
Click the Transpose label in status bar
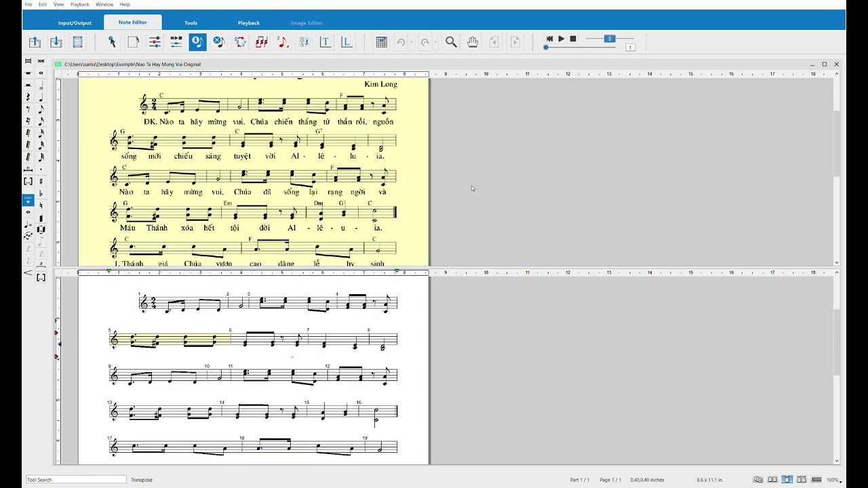[142, 480]
